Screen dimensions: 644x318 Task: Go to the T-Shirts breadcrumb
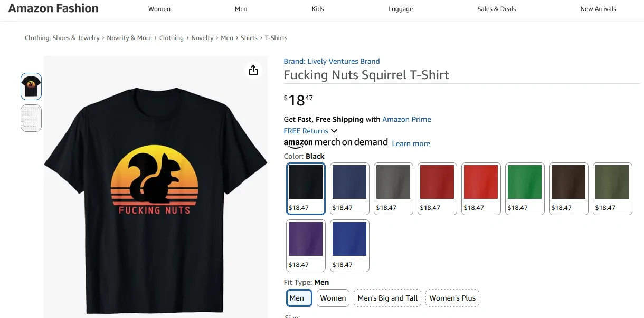276,38
